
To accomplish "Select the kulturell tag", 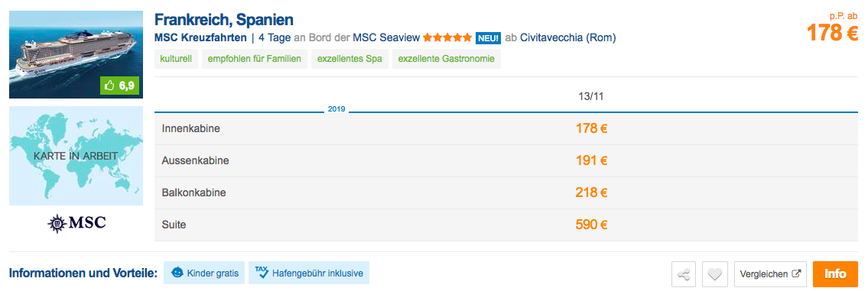I will click(176, 60).
